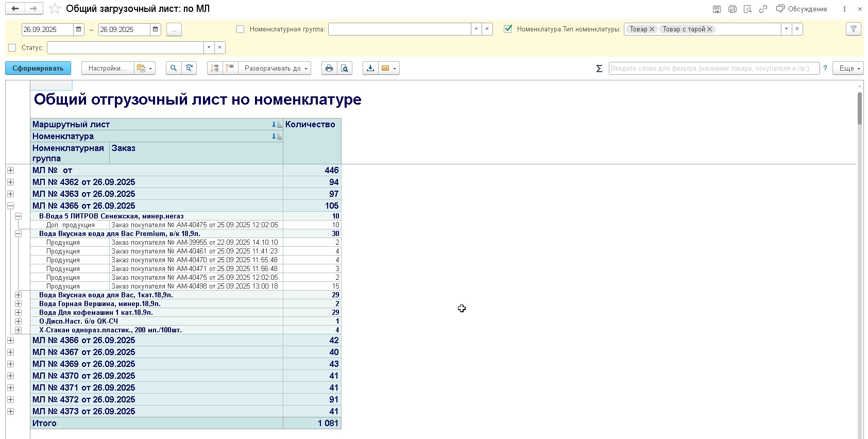This screenshot has width=868, height=439.
Task: Click the save report (download) icon
Action: click(x=370, y=68)
